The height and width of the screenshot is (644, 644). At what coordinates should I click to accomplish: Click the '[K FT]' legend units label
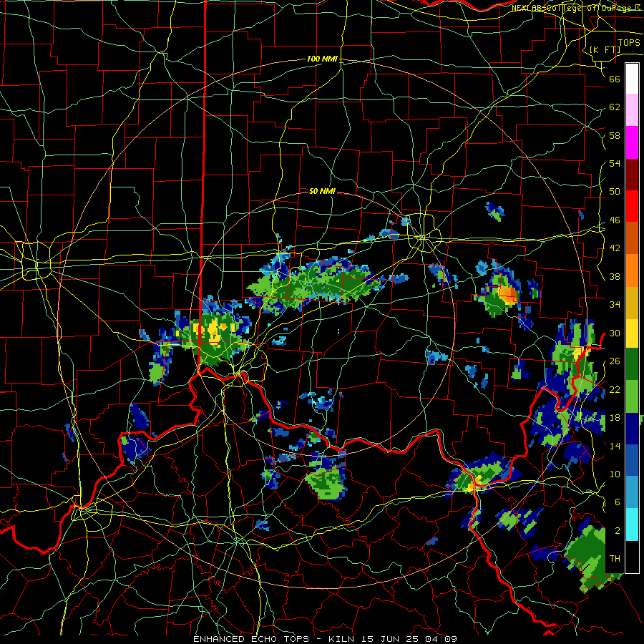(x=605, y=49)
